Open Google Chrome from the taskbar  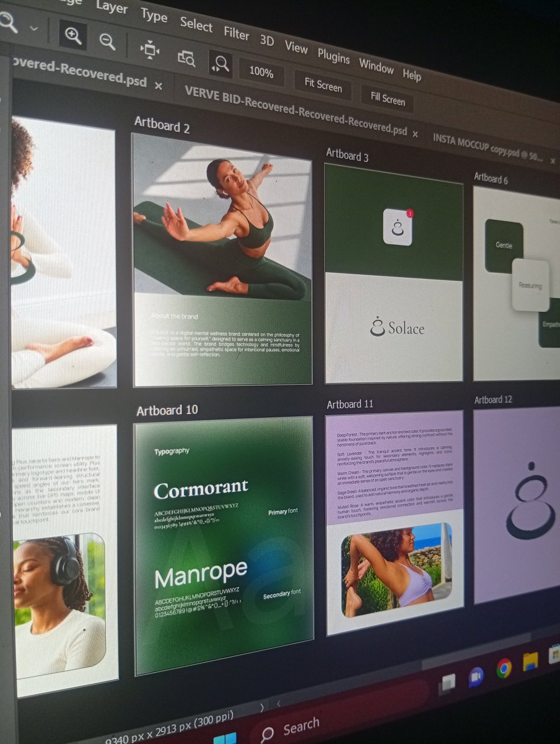coord(504,668)
